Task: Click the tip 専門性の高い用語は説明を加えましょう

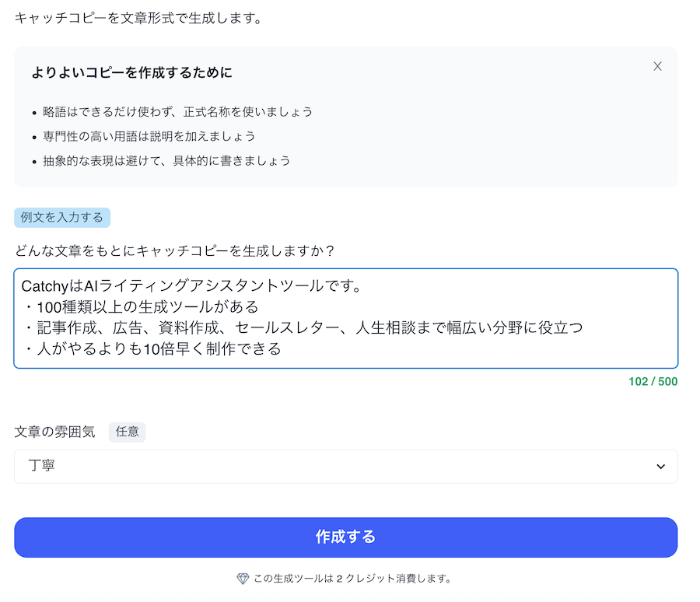Action: pos(149,136)
